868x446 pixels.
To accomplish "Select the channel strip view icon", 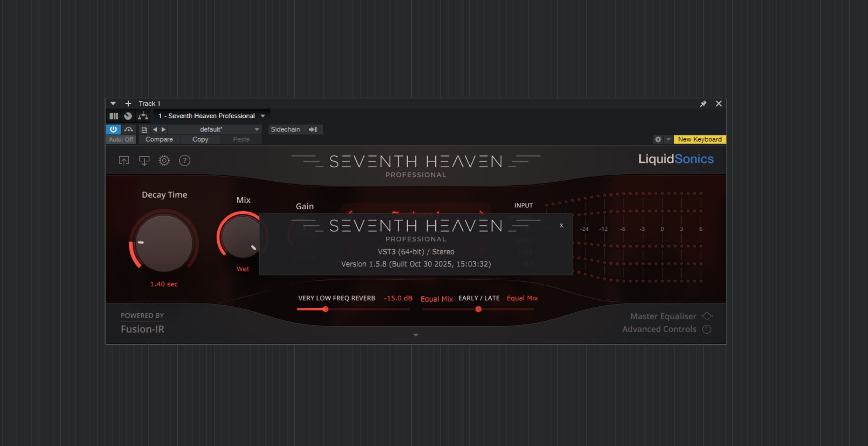I will point(114,116).
